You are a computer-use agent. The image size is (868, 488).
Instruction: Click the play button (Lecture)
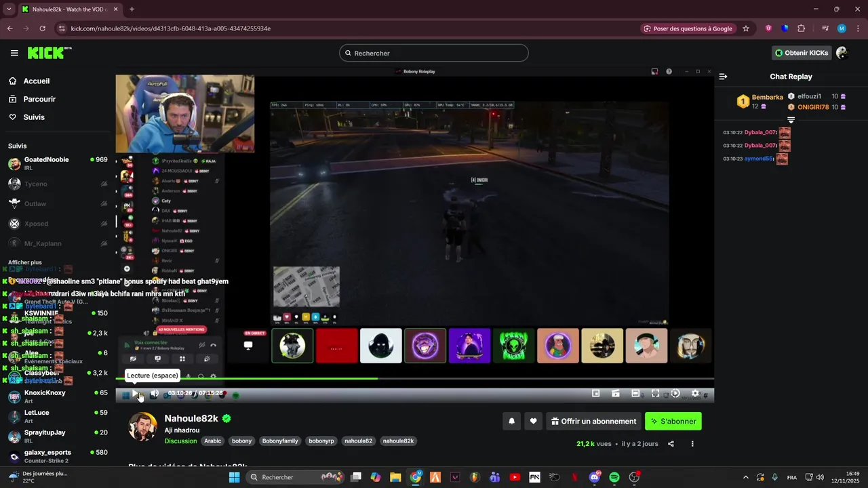tap(136, 393)
